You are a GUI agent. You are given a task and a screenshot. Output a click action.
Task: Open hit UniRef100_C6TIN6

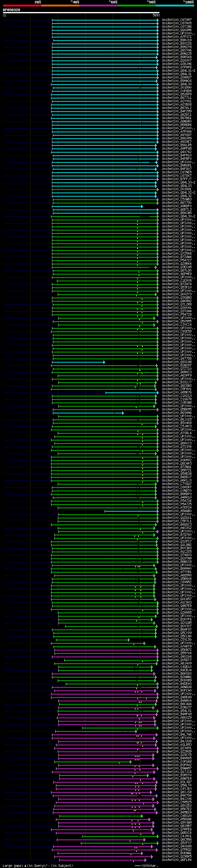pyautogui.click(x=177, y=26)
